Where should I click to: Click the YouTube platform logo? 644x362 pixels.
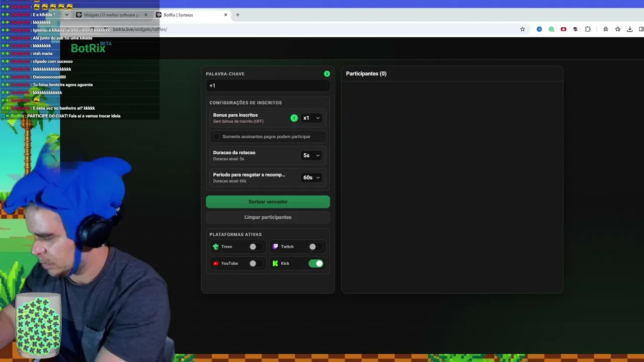pyautogui.click(x=216, y=263)
